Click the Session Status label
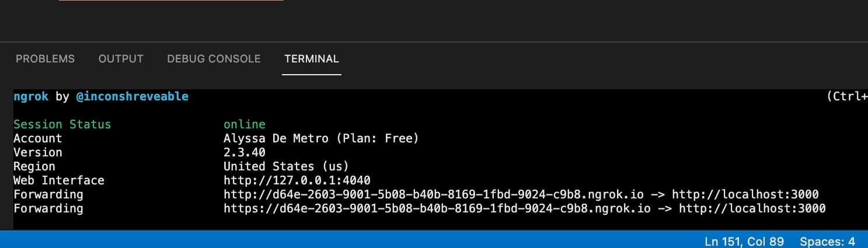This screenshot has width=868, height=248. point(62,124)
